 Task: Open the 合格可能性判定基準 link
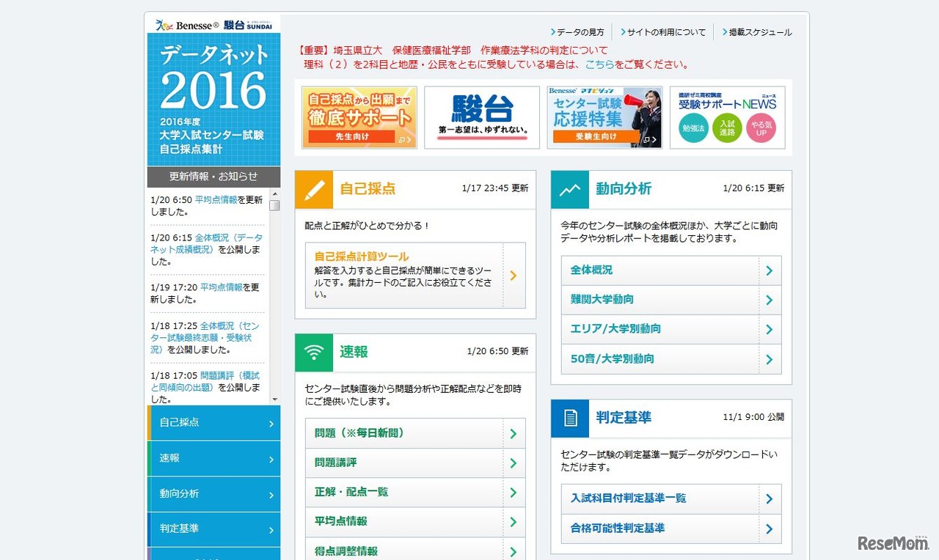[x=618, y=528]
